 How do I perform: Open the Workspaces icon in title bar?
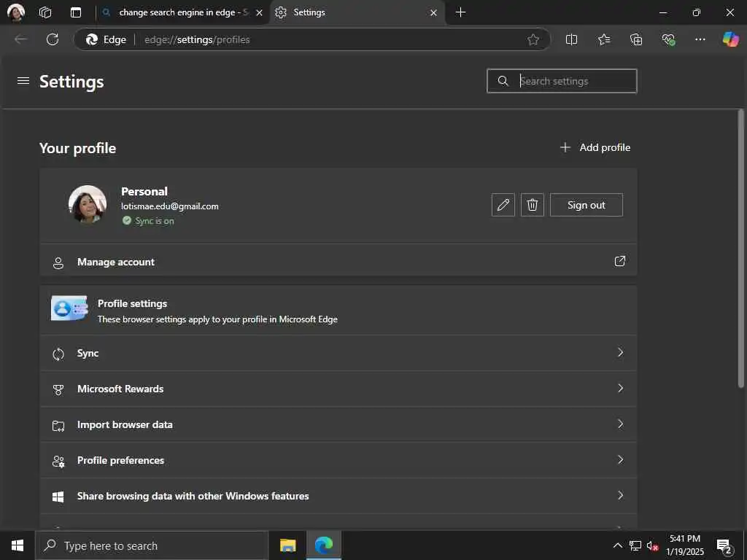pyautogui.click(x=45, y=12)
